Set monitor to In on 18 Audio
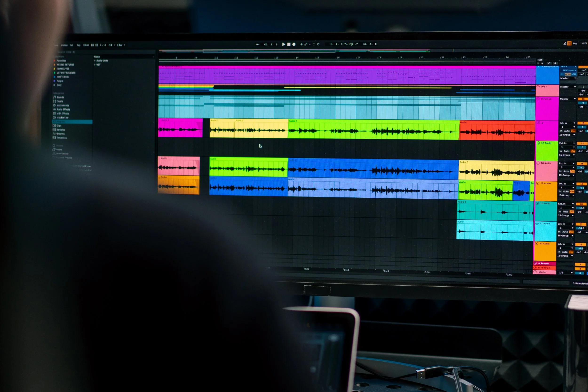The width and height of the screenshot is (588, 392). tap(560, 172)
